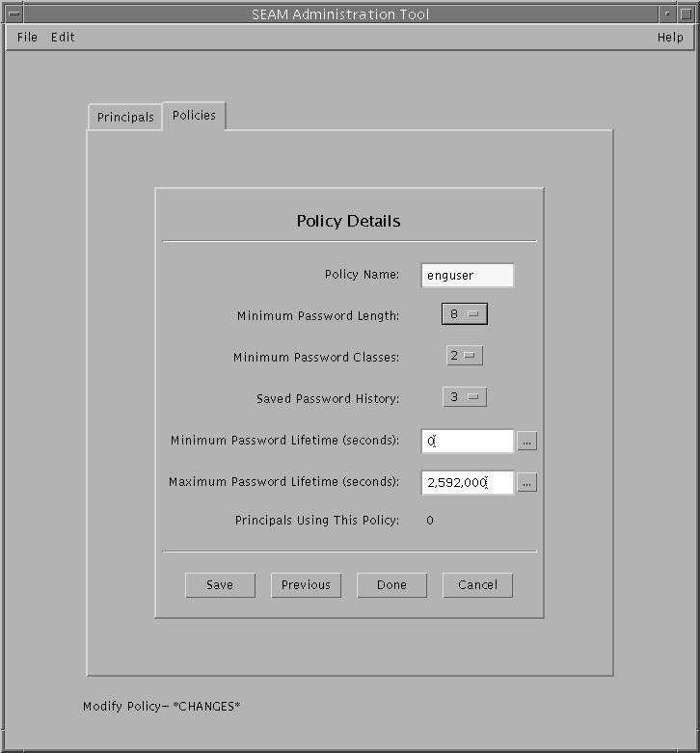
Task: Click the Done button
Action: [x=391, y=585]
